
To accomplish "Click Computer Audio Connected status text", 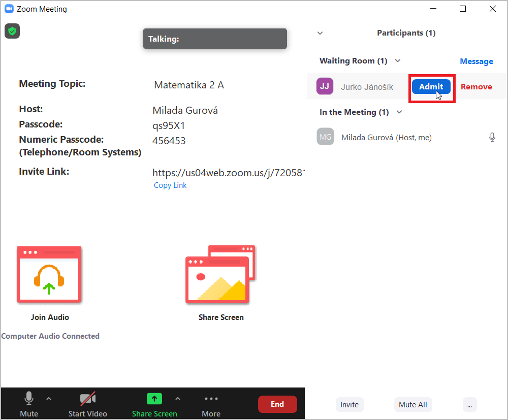I will coord(50,336).
